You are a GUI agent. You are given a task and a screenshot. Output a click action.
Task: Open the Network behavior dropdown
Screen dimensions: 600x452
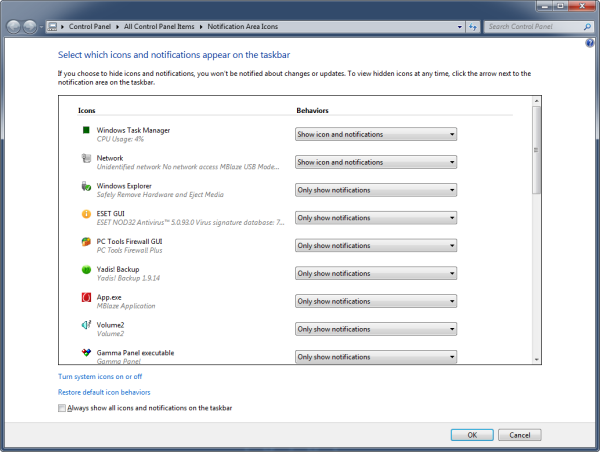(x=376, y=162)
